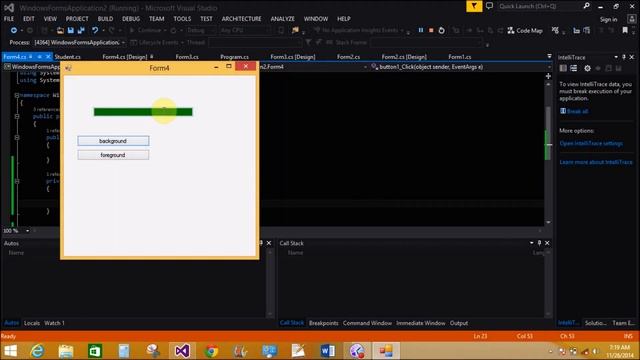640x360 pixels.
Task: Open the Call Stack window options dropdown
Action: pyautogui.click(x=531, y=243)
